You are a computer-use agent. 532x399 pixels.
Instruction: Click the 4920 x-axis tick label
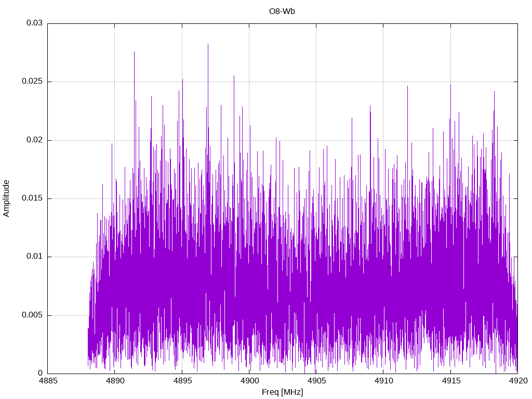coord(518,381)
